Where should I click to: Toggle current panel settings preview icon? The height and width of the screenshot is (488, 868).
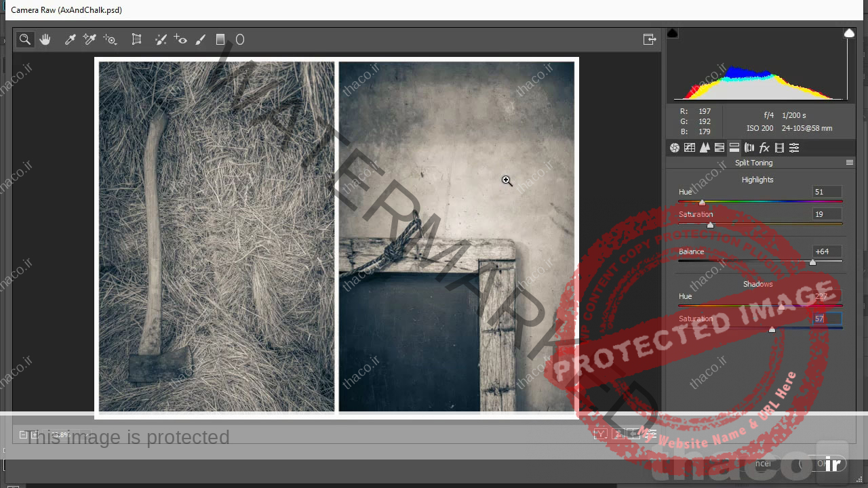(651, 434)
